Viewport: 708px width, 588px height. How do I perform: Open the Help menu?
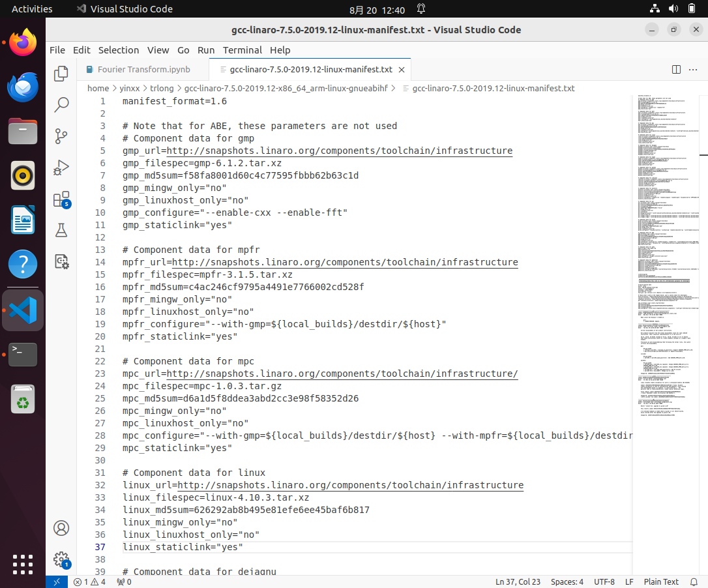[x=280, y=50]
